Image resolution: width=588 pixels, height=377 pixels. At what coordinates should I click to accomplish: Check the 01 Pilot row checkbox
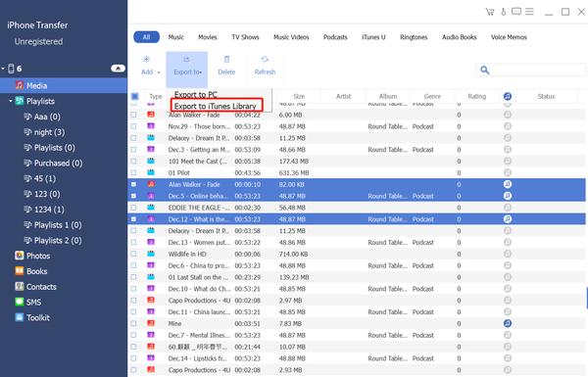pyautogui.click(x=133, y=172)
